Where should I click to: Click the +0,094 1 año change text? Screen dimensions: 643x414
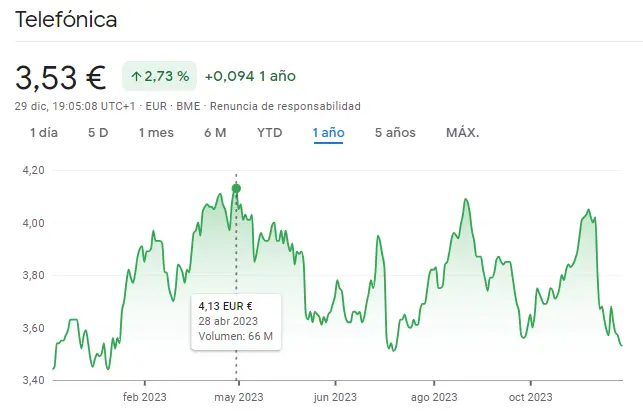250,77
